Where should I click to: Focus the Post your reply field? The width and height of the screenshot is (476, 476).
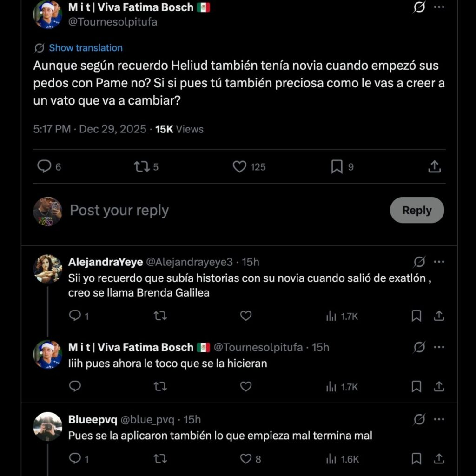[119, 210]
